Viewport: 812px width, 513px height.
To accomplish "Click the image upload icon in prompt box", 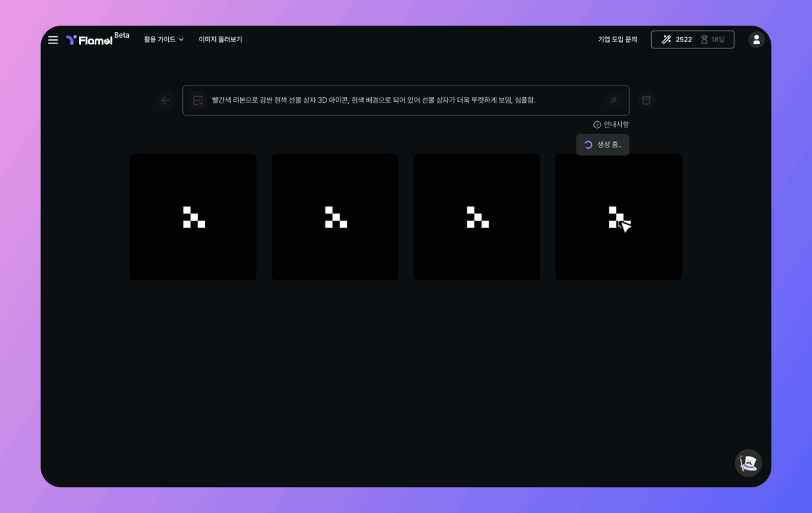I will click(198, 100).
